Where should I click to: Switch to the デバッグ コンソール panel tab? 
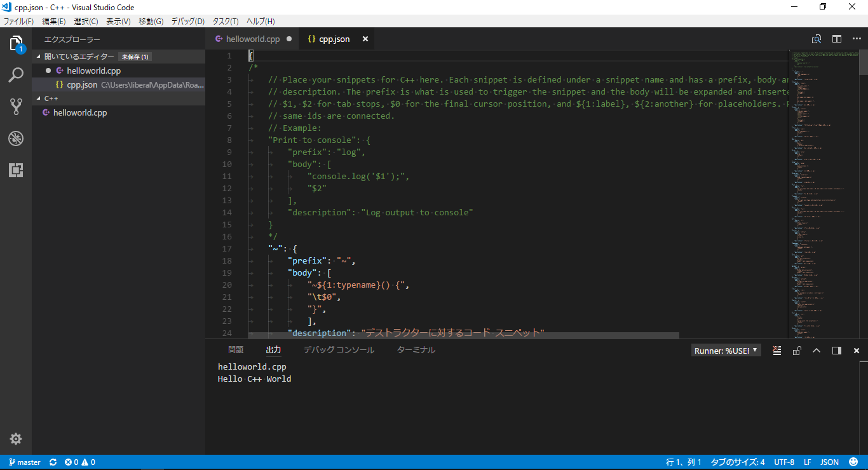coord(339,350)
